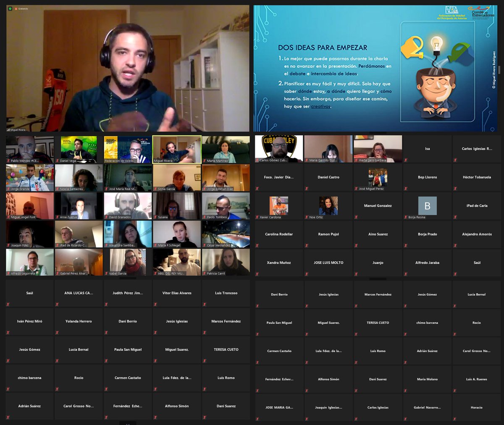
Task: Click muted mic icon on Borja Prado tile
Action: pos(406,246)
